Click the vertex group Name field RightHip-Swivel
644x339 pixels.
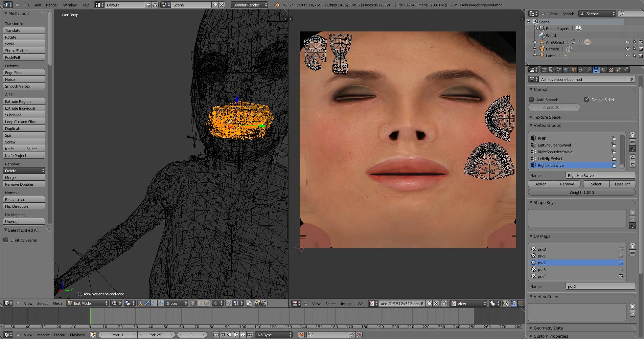point(600,175)
